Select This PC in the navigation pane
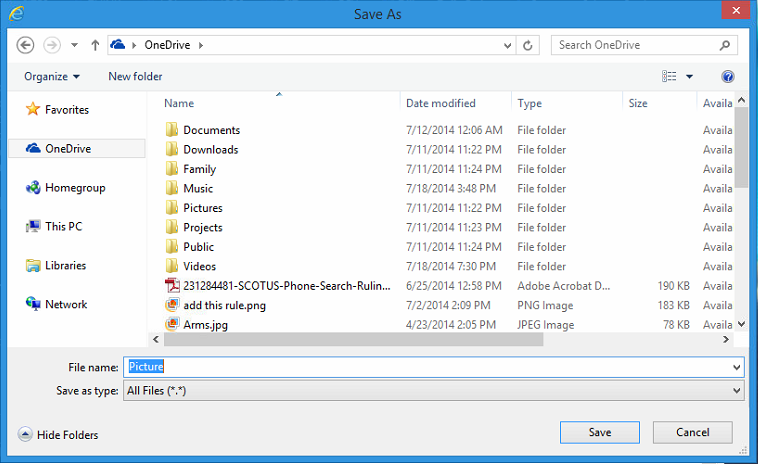Image resolution: width=758 pixels, height=464 pixels. click(x=63, y=226)
